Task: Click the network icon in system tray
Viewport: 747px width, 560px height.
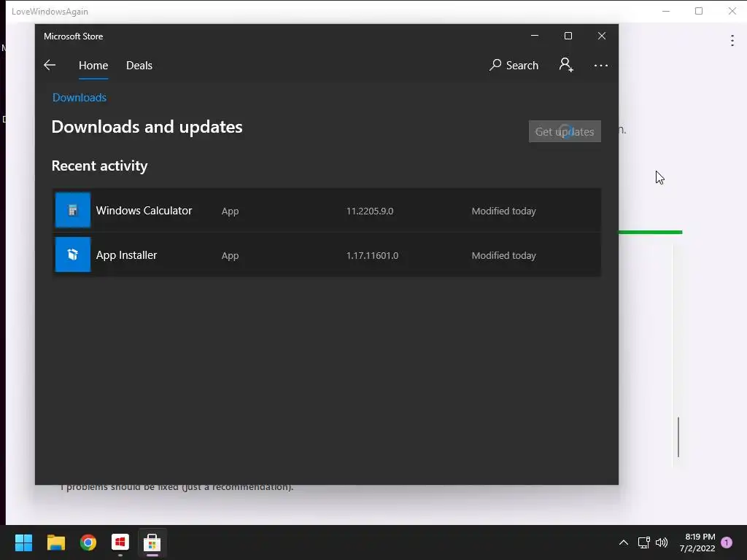Action: click(x=643, y=542)
